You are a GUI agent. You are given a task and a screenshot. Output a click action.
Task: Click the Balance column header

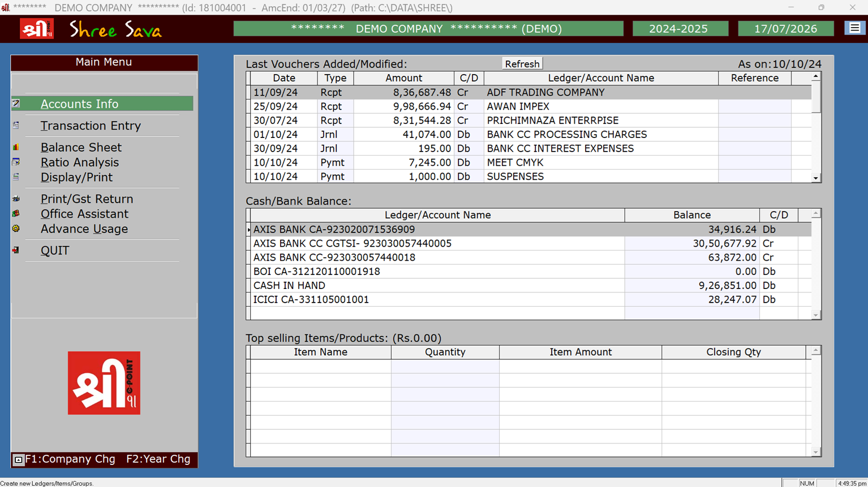[x=692, y=215]
